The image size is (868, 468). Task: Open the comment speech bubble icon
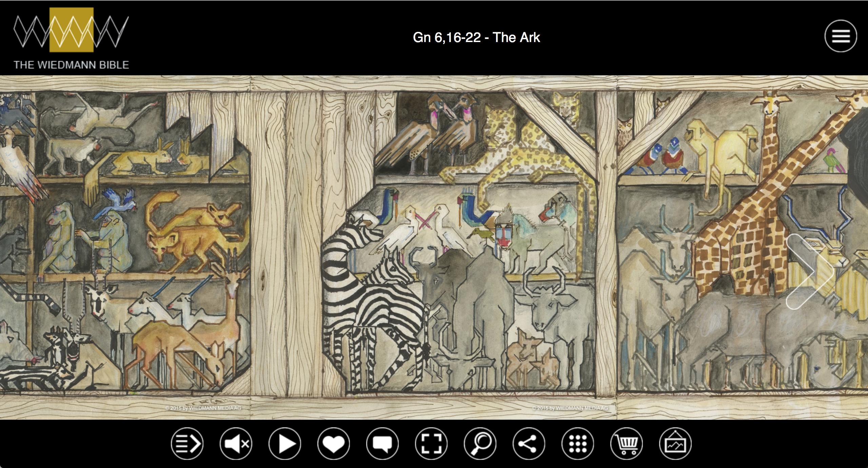382,444
